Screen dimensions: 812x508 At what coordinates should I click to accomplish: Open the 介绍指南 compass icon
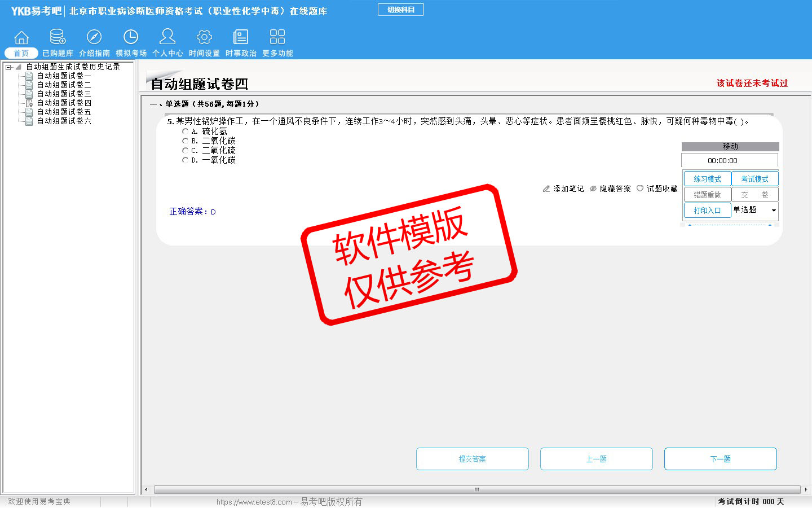(94, 37)
